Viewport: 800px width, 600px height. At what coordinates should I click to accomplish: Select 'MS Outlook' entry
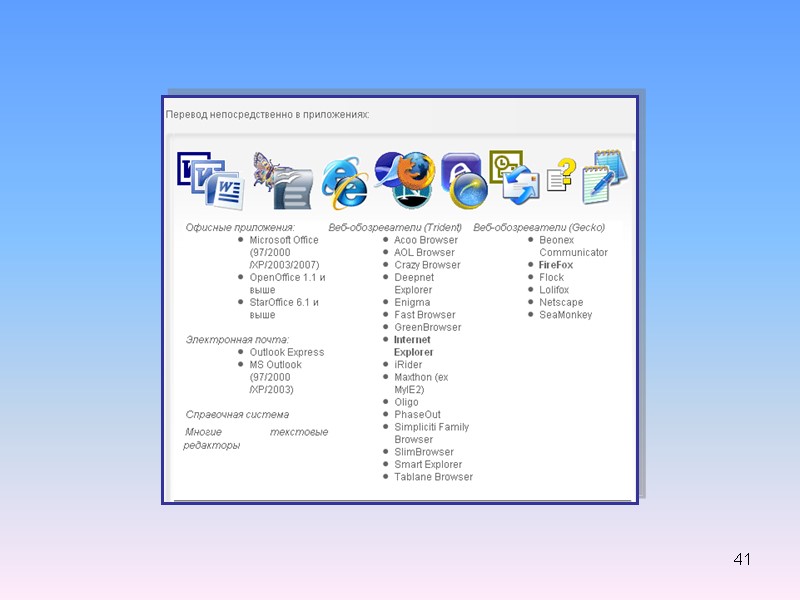[x=276, y=377]
